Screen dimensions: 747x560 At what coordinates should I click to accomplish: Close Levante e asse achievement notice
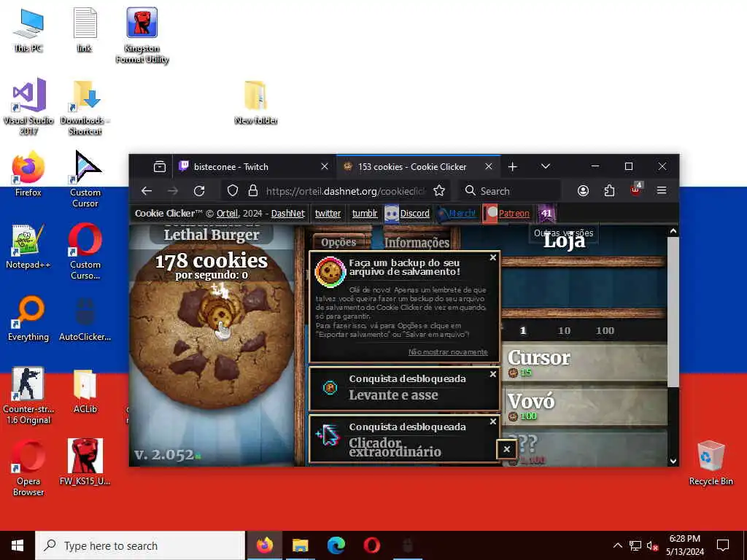(493, 374)
